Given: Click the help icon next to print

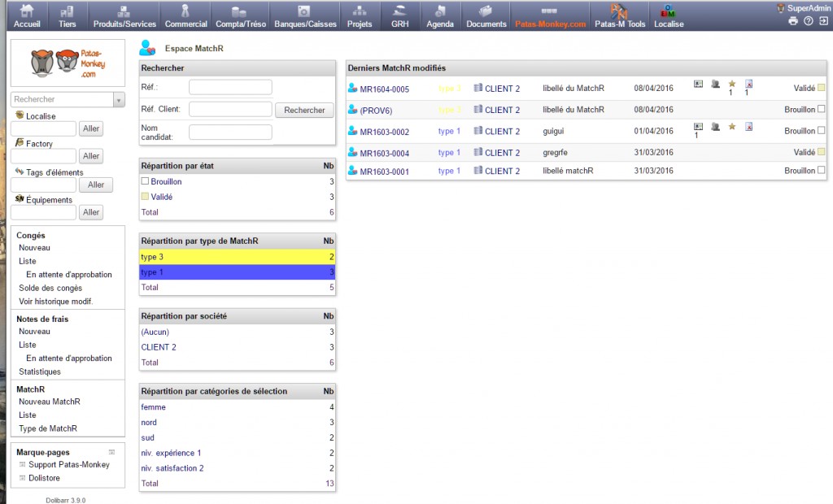Looking at the screenshot, I should 808,21.
